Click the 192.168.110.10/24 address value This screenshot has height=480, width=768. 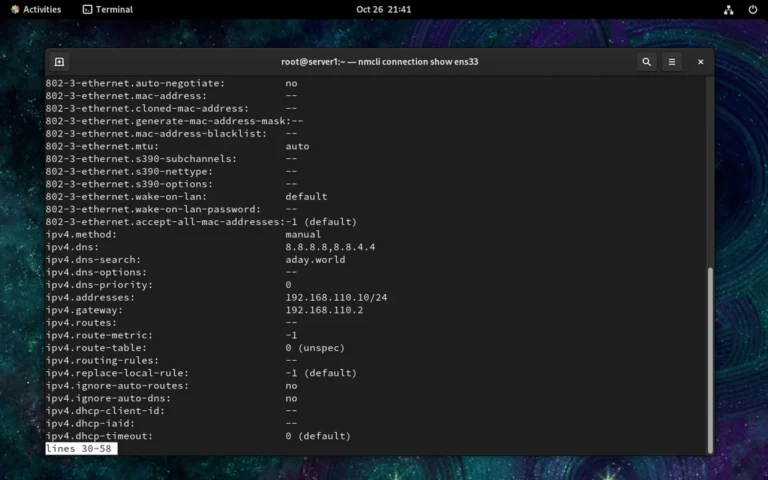[335, 297]
